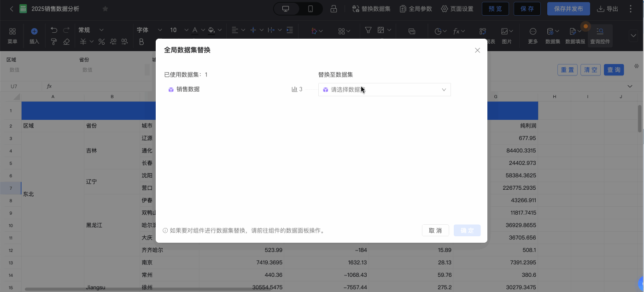The height and width of the screenshot is (292, 644).
Task: Open 更多 more options
Action: point(533,35)
